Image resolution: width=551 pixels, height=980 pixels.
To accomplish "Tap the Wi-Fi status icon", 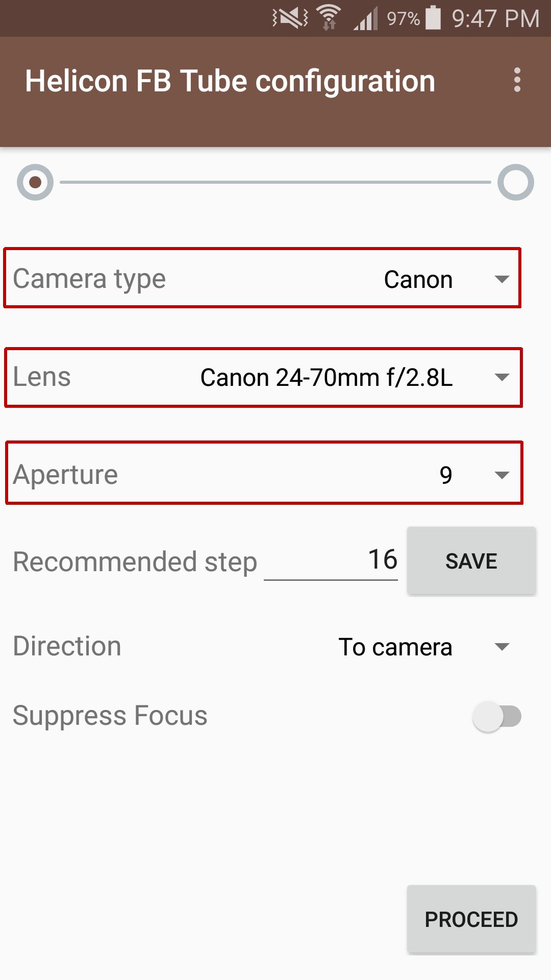I will [329, 18].
